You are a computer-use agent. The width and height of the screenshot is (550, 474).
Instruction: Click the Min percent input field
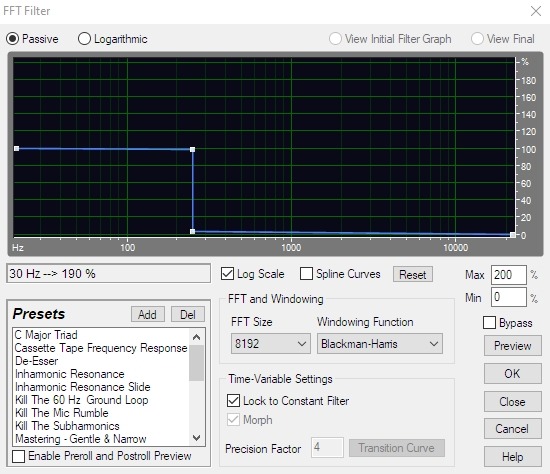click(509, 297)
